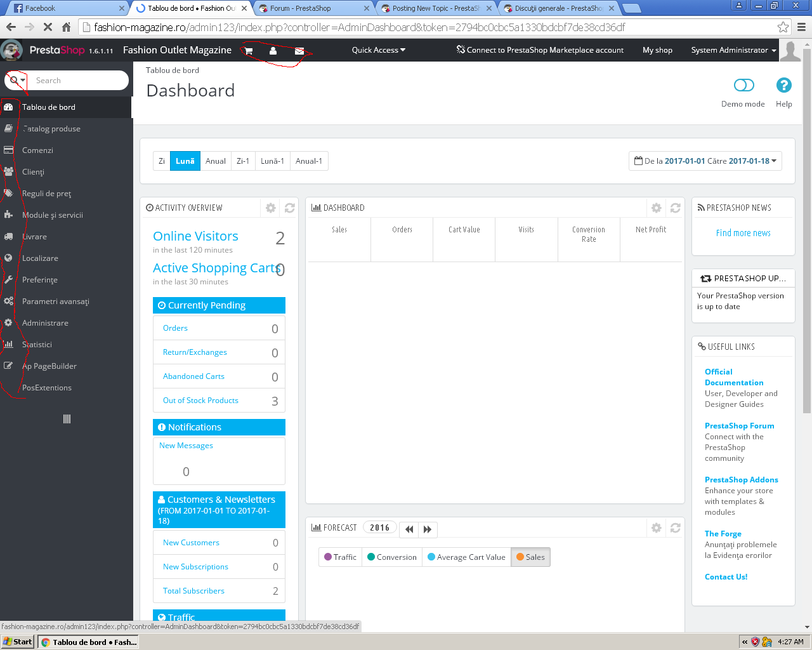The height and width of the screenshot is (650, 812).
Task: Toggle Traffic series in Forecast chart
Action: [340, 557]
